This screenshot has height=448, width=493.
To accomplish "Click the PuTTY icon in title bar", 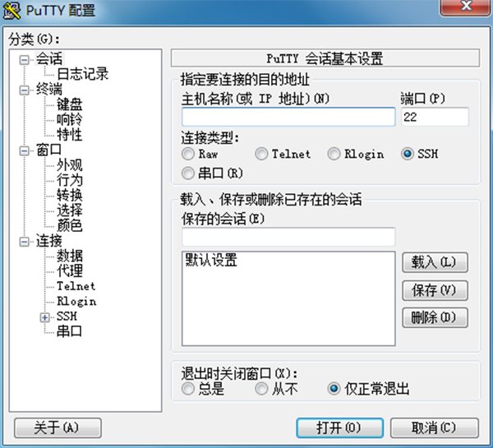I will [12, 11].
